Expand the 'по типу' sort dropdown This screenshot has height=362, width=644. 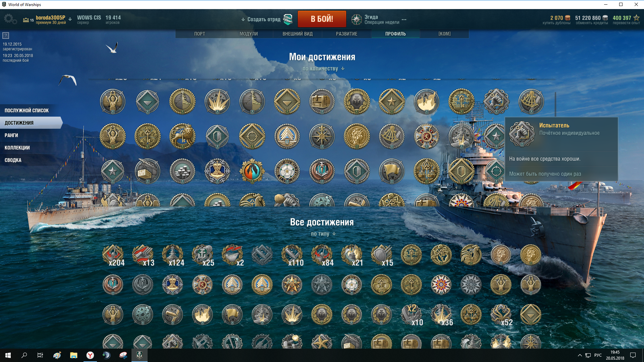pyautogui.click(x=323, y=234)
